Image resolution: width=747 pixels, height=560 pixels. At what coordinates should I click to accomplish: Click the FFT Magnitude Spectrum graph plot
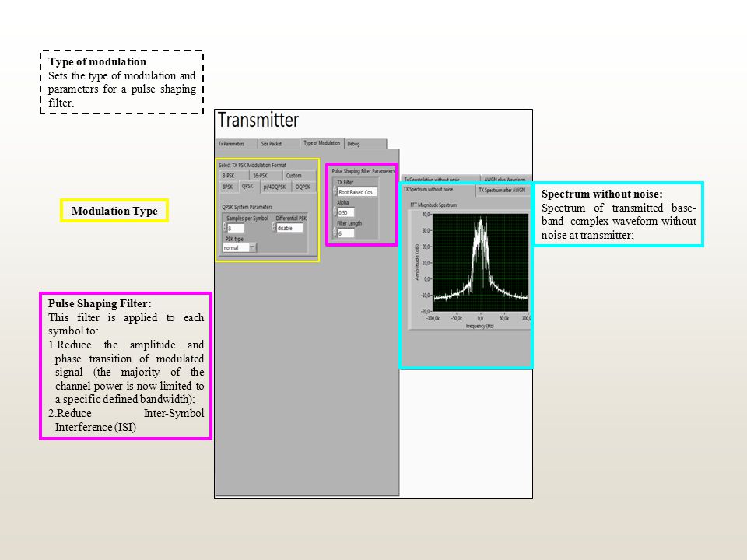pyautogui.click(x=480, y=263)
